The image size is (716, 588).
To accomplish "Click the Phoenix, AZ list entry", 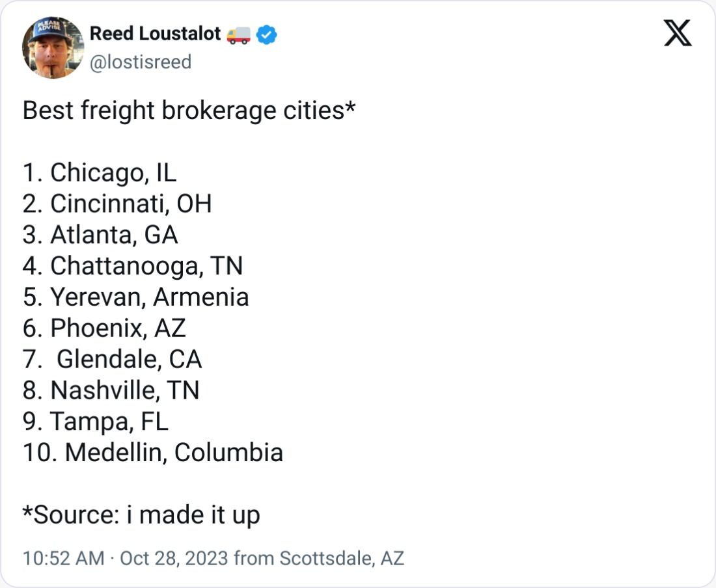I will pos(104,328).
